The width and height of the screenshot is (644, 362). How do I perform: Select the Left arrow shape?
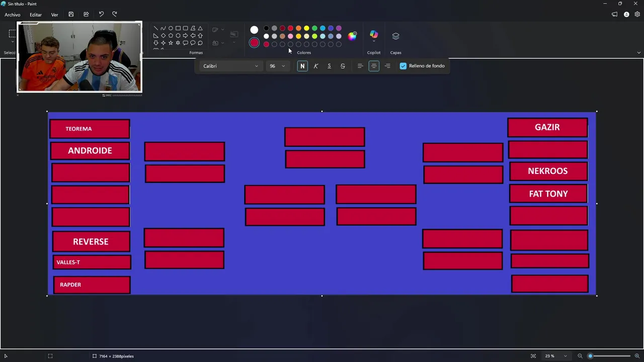click(193, 36)
